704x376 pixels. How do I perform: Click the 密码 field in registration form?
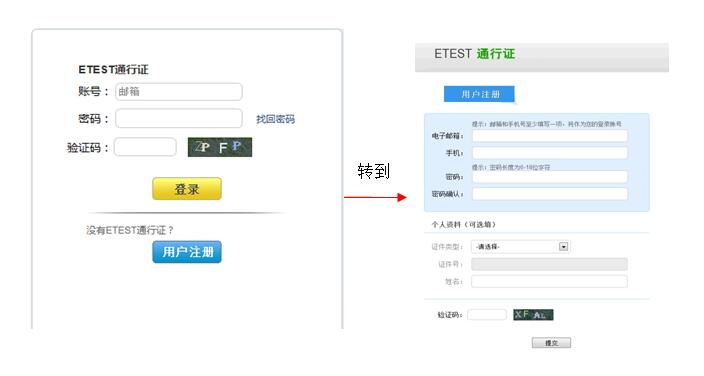[550, 177]
